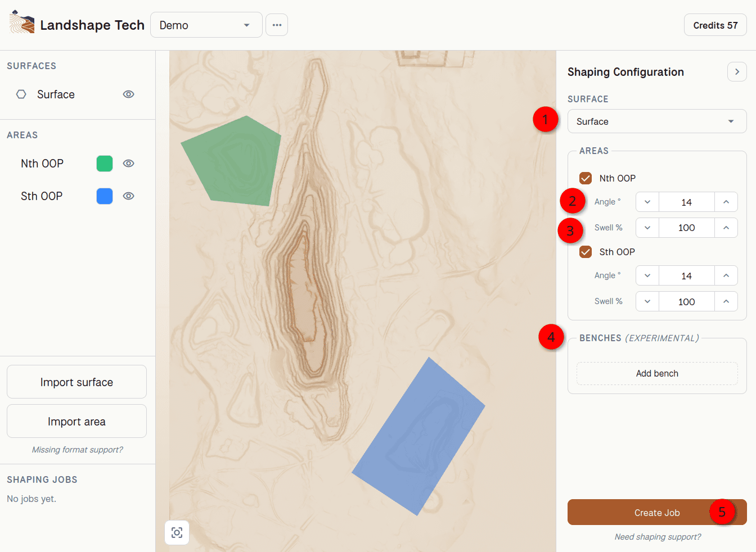Decrease Sth OOP Angle with down arrow

tap(647, 275)
